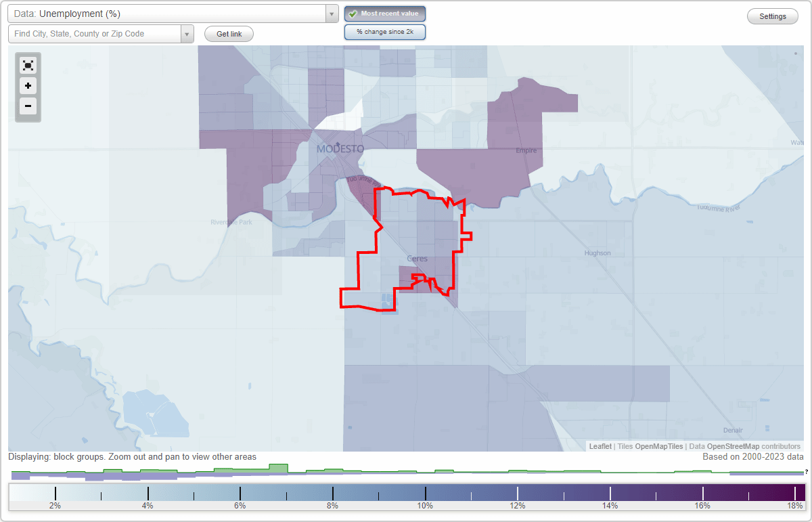This screenshot has height=522, width=812.
Task: Toggle the 'Most recent value' display mode
Action: (x=384, y=14)
